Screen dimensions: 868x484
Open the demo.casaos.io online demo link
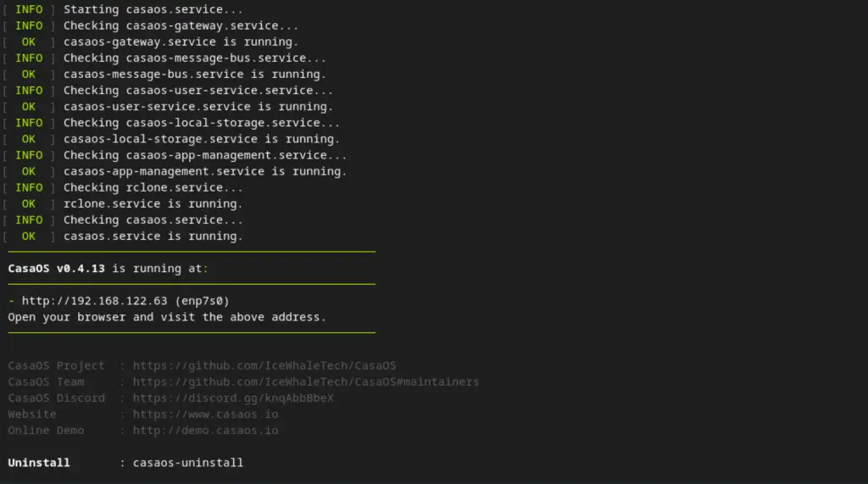[x=205, y=431]
